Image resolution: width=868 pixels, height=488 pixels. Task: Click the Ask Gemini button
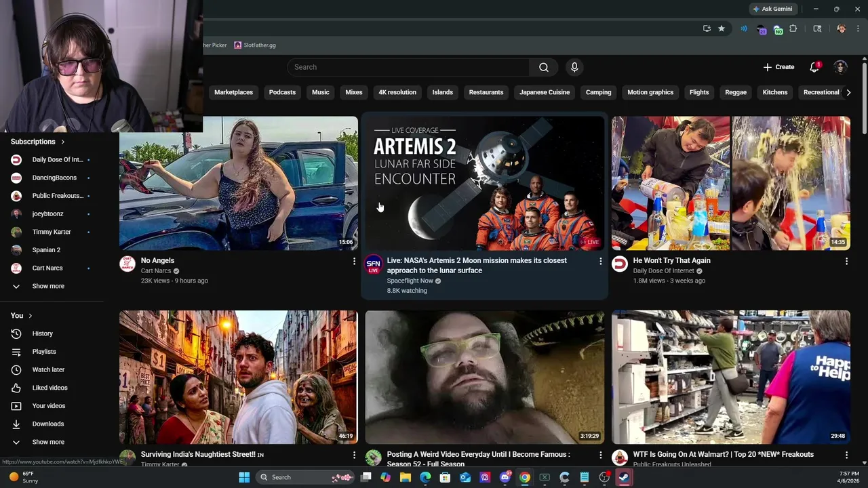[x=772, y=9]
